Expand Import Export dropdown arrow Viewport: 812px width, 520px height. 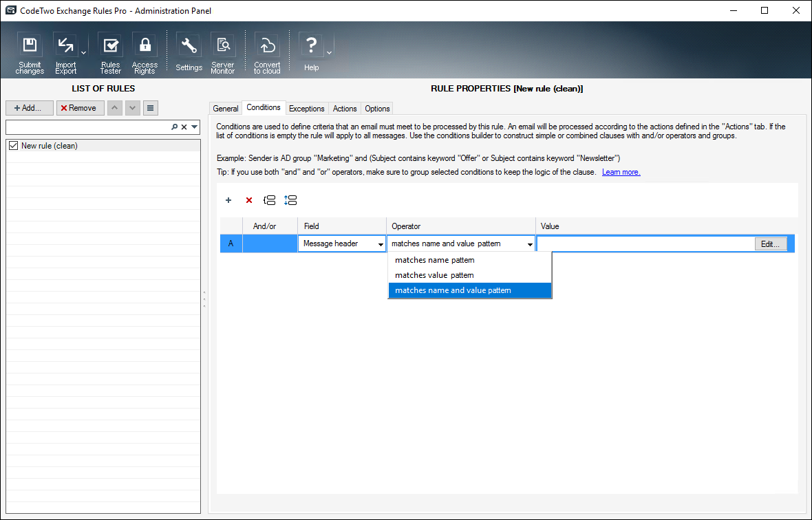83,53
